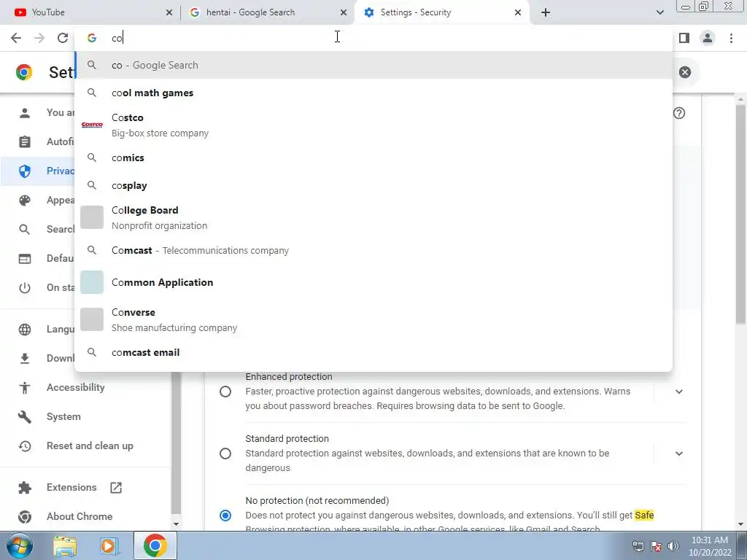Choose the 'comcast email' suggestion

[373, 352]
